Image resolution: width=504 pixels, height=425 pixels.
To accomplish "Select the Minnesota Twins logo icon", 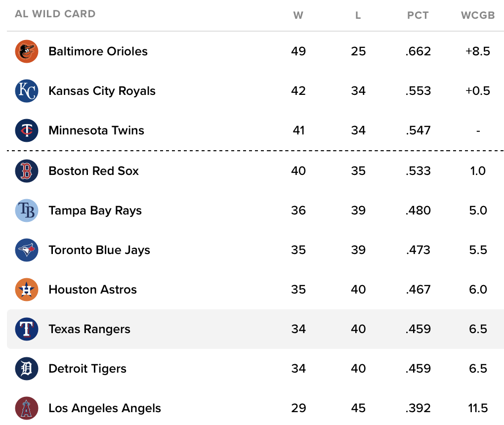I will 27,130.
